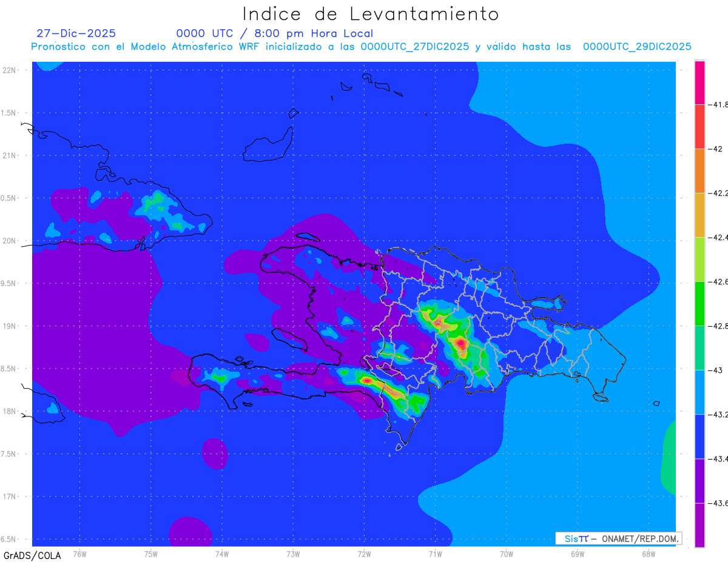Click the '75W' longitude label
Screen dimensions: 728x562
pyautogui.click(x=151, y=554)
